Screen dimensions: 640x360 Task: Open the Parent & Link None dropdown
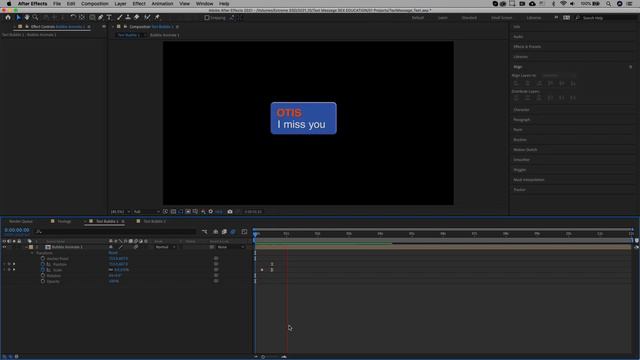(231, 247)
